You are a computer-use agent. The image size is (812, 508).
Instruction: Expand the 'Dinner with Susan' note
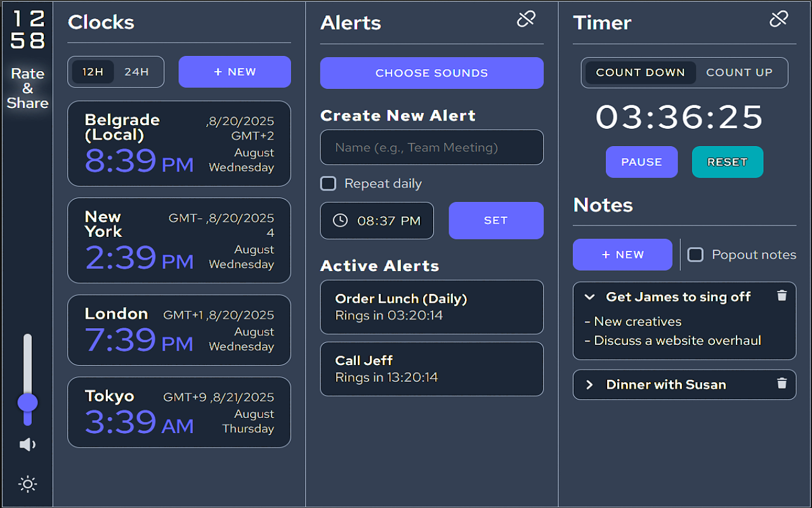(589, 384)
